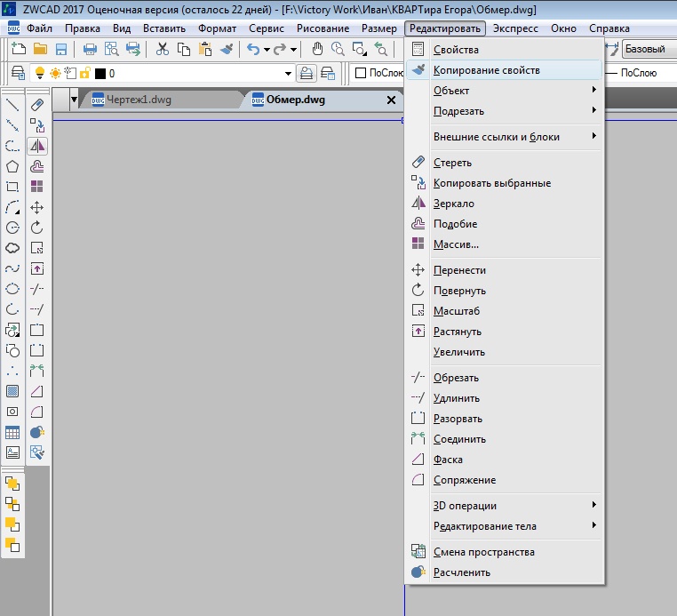
Task: Select the Line drawing tool
Action: (12, 105)
